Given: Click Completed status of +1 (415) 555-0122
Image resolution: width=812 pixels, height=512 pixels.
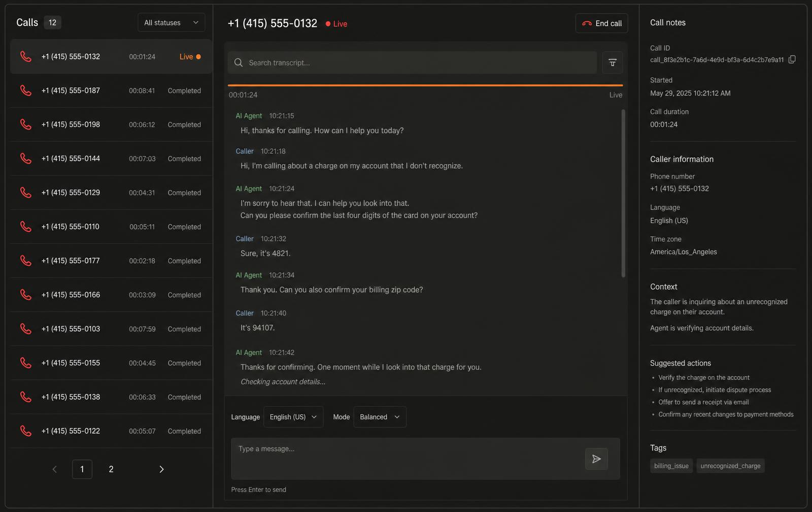Looking at the screenshot, I should pyautogui.click(x=184, y=431).
